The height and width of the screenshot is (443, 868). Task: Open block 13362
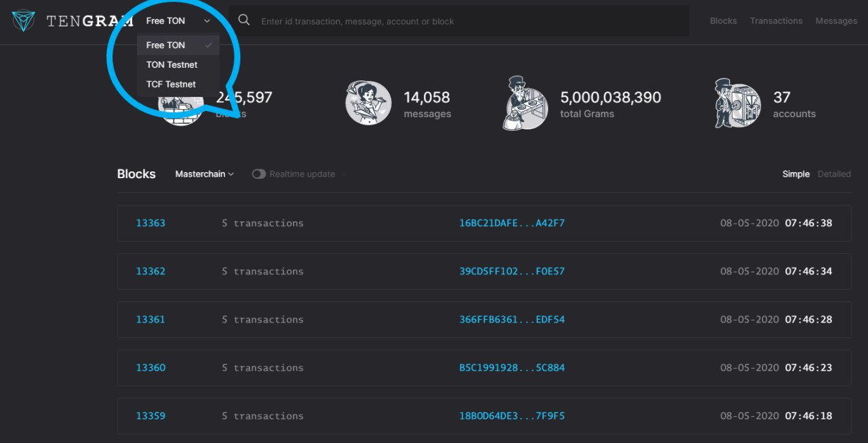click(x=151, y=271)
